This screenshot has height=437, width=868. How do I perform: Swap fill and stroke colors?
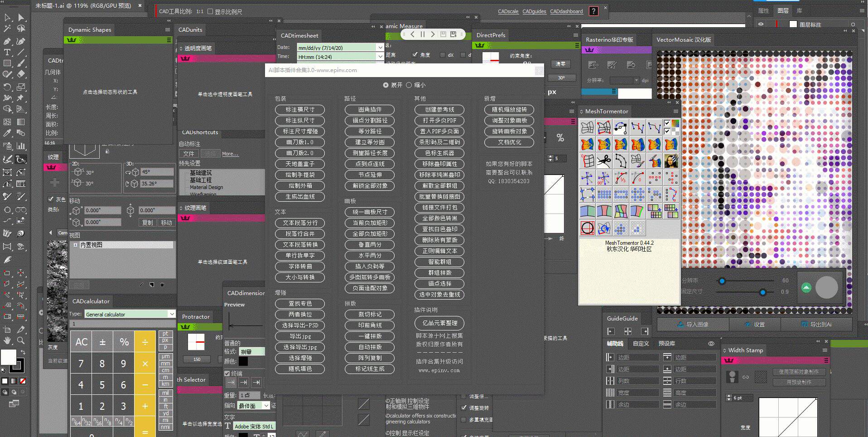point(23,352)
